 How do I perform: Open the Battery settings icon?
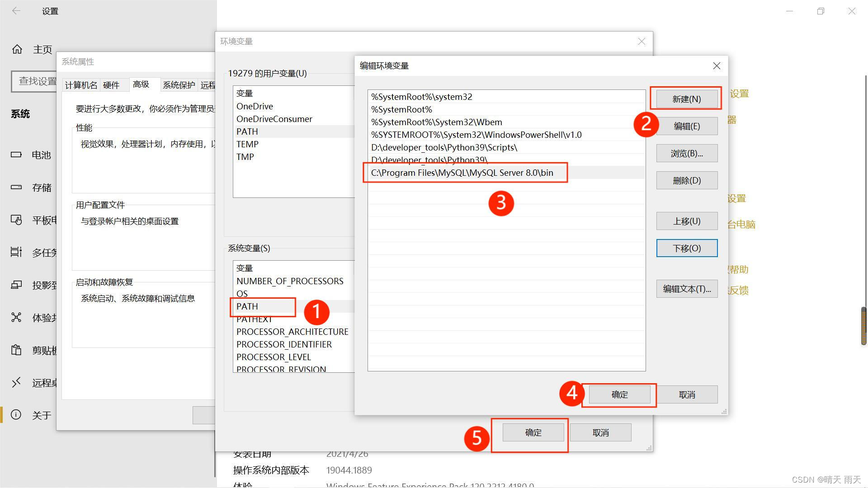pos(16,155)
